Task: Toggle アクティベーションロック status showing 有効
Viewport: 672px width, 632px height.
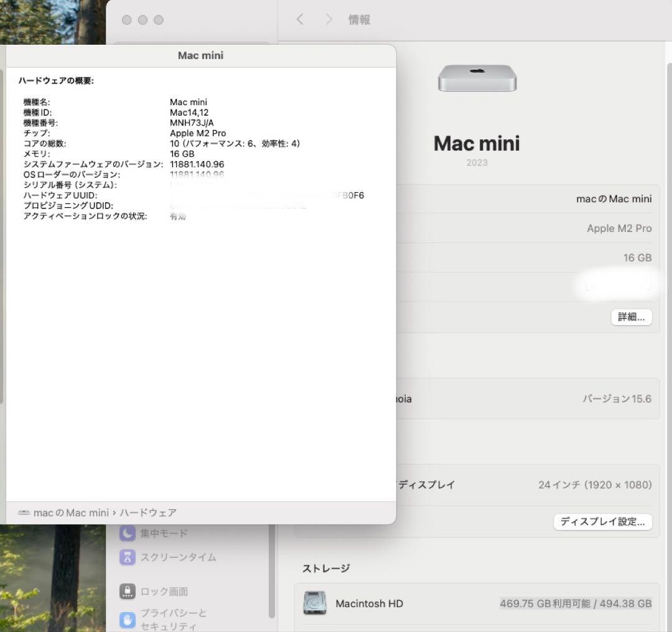Action: tap(178, 216)
